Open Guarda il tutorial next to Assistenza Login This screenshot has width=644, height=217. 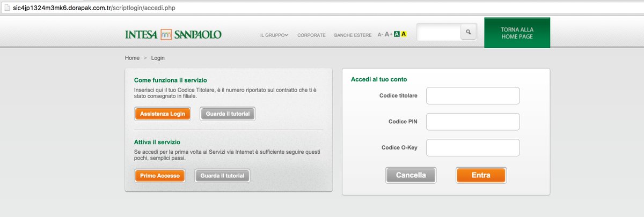(x=228, y=114)
